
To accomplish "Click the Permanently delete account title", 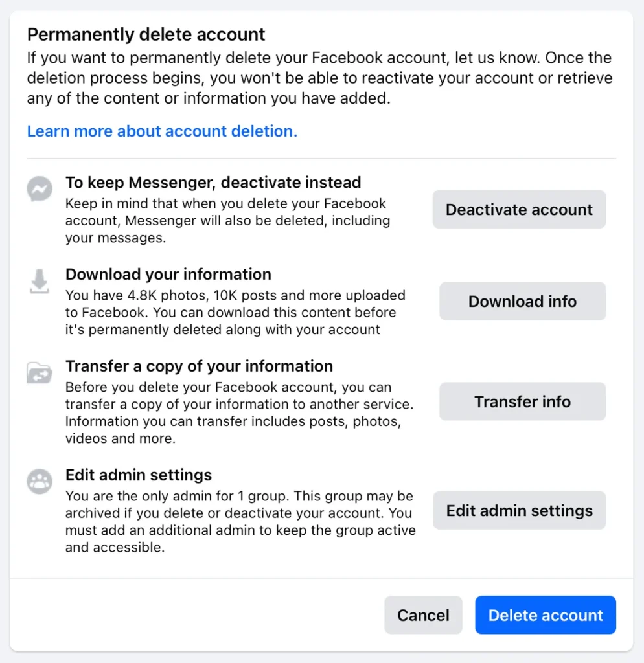I will [x=145, y=34].
